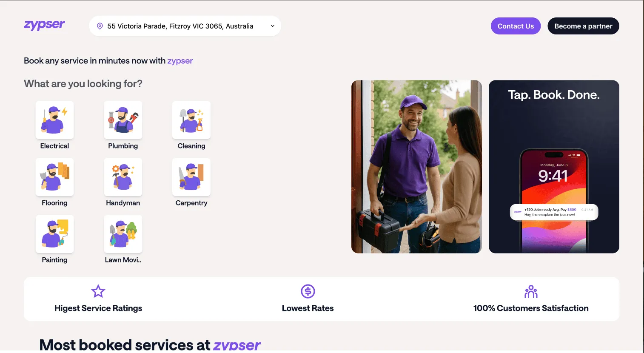
Task: Click the Lawn Movi.. label text
Action: (x=123, y=260)
